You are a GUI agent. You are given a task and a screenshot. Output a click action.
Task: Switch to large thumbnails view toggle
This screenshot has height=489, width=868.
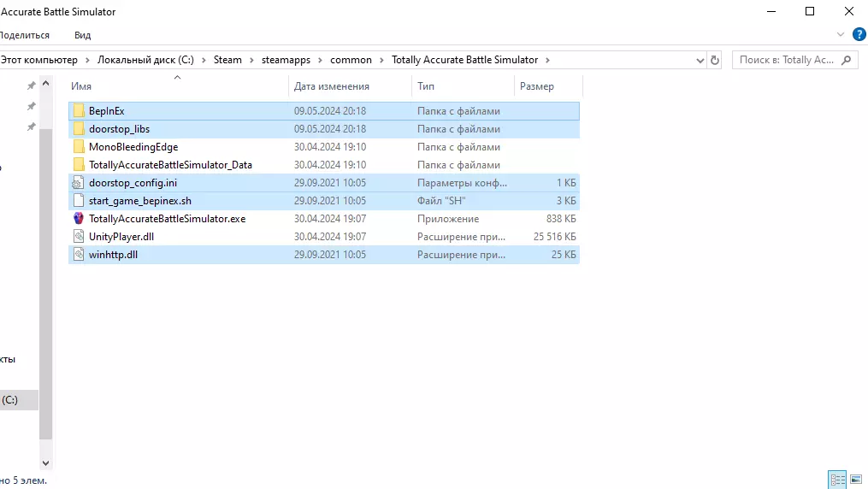[x=855, y=480]
